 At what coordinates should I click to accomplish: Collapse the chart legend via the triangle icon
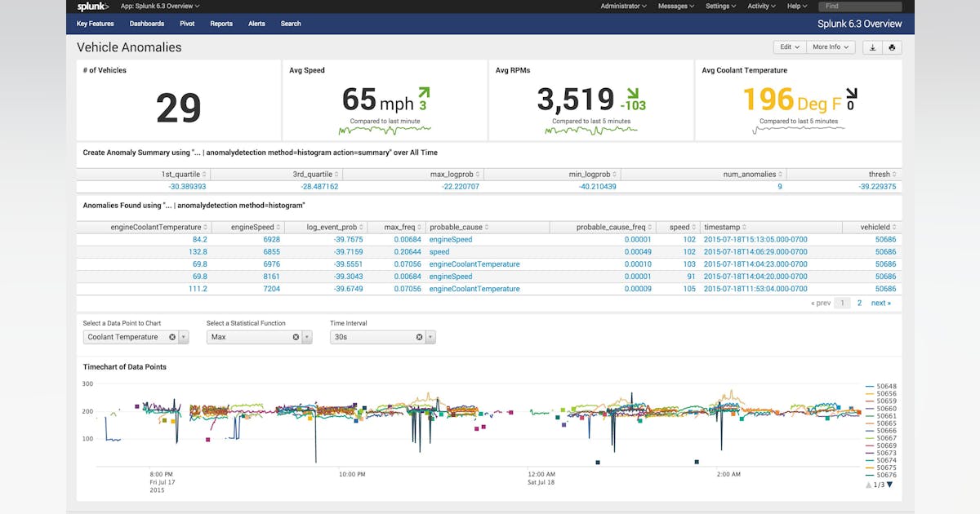click(889, 485)
